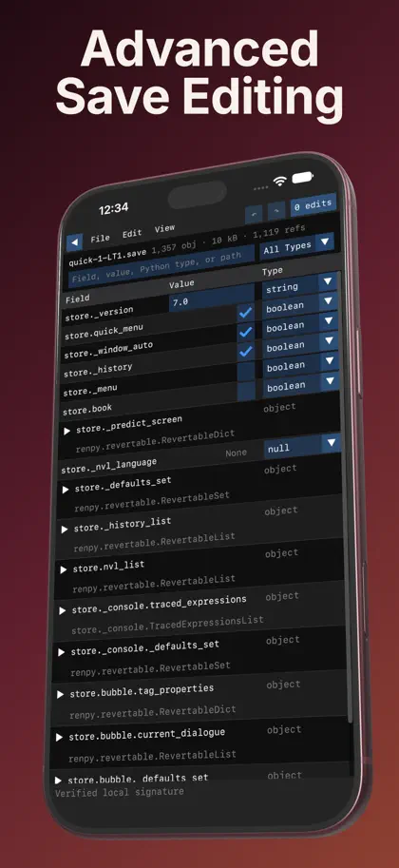Tap the battery status icon
399x868 pixels.
[x=303, y=178]
